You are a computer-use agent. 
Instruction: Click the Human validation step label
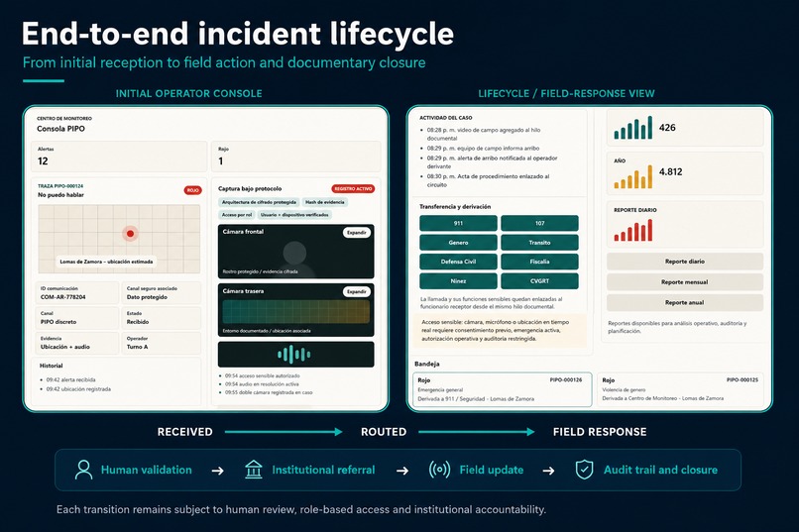tap(147, 470)
